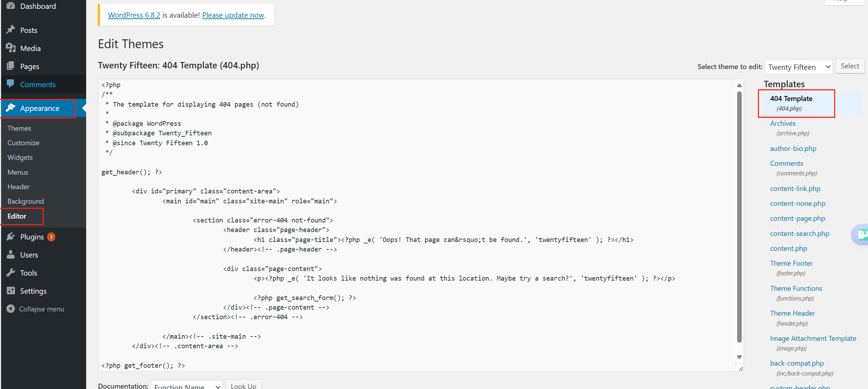Open the Customize submenu item

point(23,142)
